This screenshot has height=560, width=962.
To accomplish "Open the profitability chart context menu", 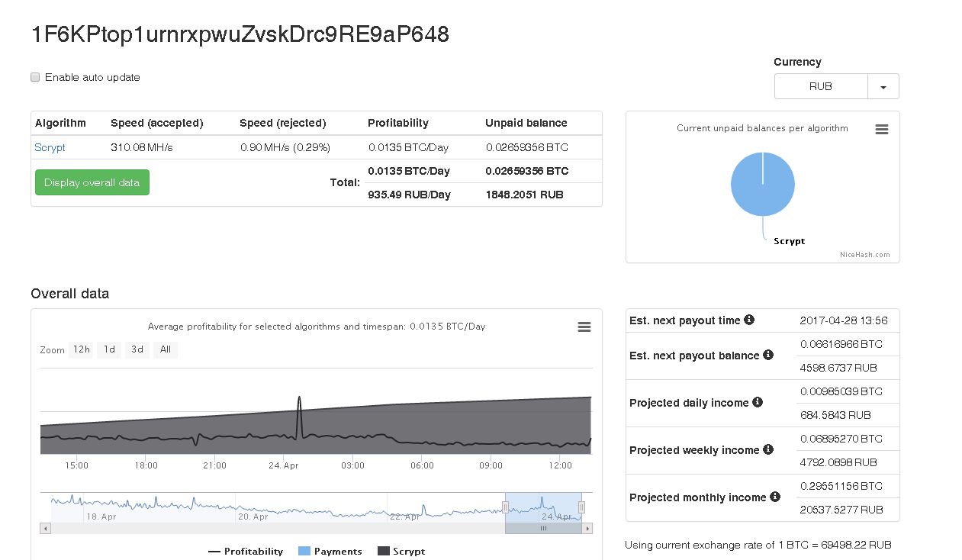I will coord(584,327).
